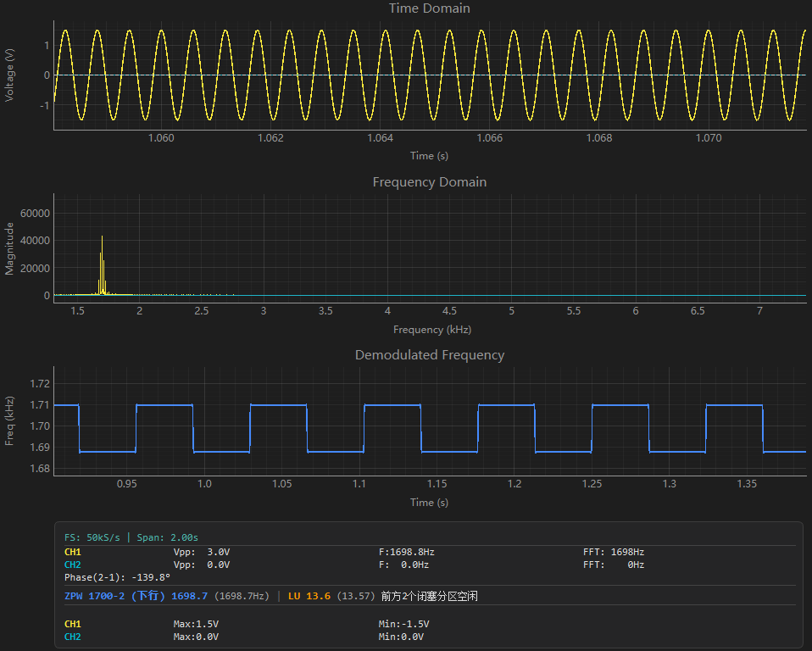Click the CH1 F:1698.8Hz frequency value

tap(407, 552)
